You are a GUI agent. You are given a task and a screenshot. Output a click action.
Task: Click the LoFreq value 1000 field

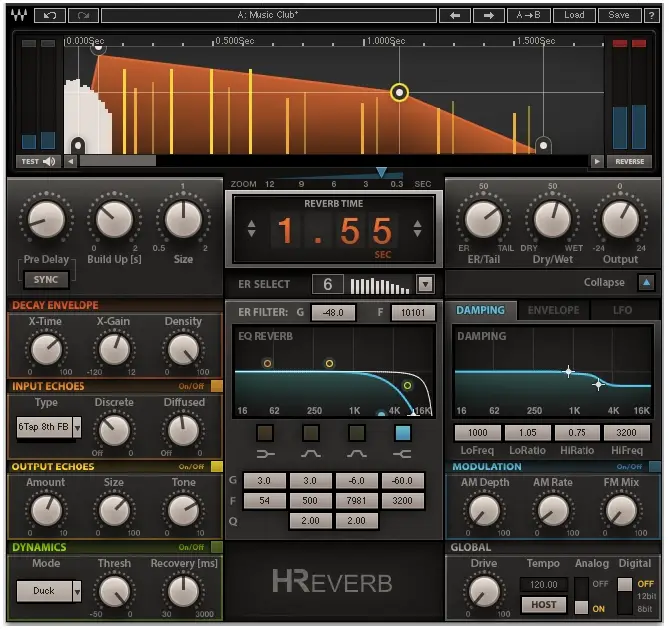coord(477,433)
